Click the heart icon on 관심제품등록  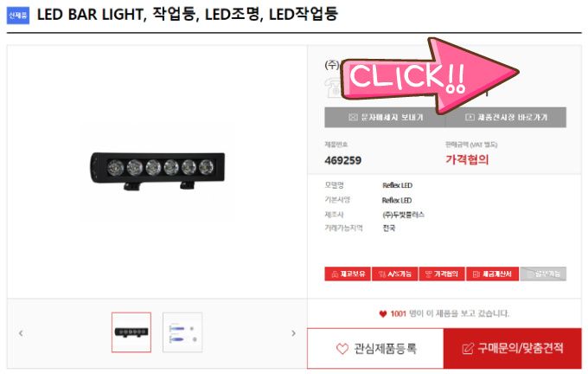(342, 349)
